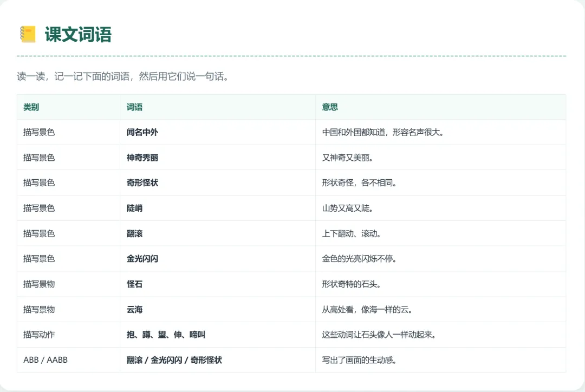The width and height of the screenshot is (585, 392).
Task: Select the word 怪石
Action: pos(134,284)
